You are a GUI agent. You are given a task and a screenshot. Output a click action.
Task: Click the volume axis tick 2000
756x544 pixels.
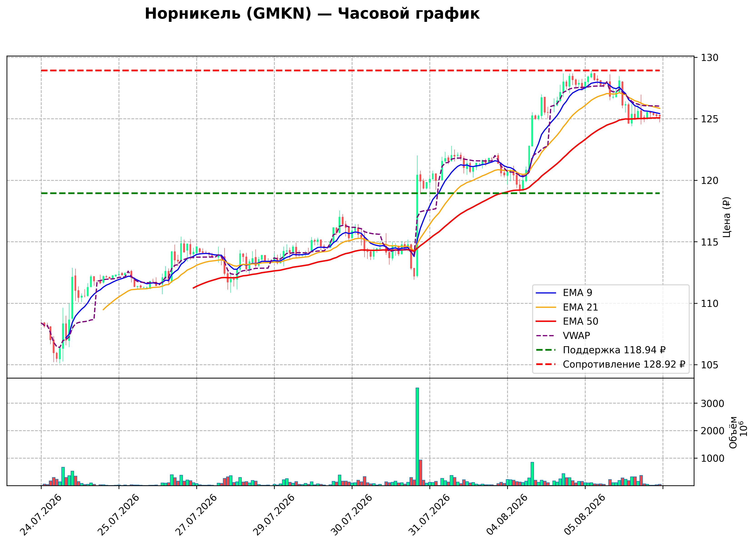pos(713,431)
